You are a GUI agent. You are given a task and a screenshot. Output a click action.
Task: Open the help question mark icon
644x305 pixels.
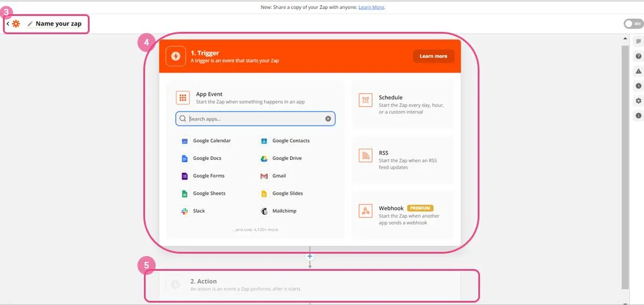click(638, 56)
